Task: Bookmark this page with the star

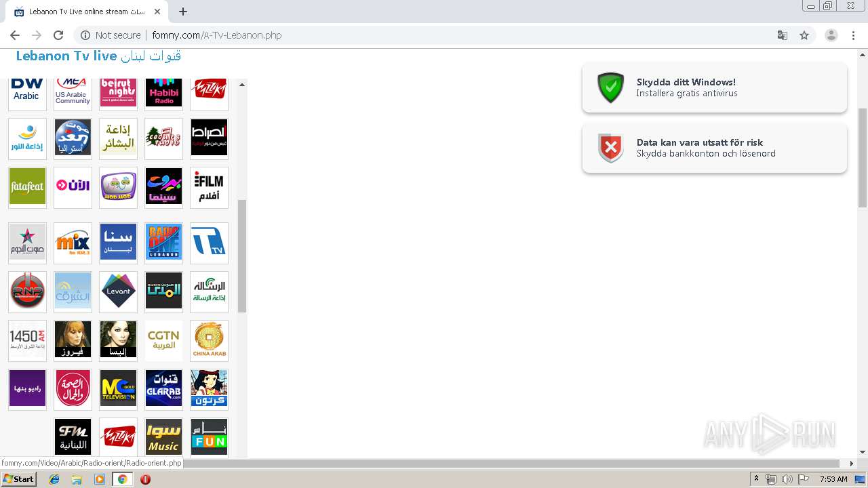Action: pos(804,35)
